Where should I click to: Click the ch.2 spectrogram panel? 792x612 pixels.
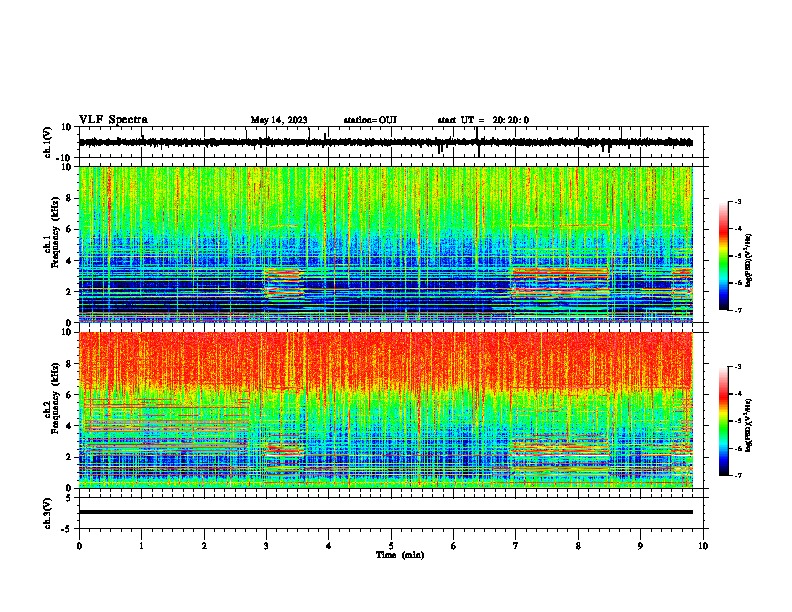point(385,410)
